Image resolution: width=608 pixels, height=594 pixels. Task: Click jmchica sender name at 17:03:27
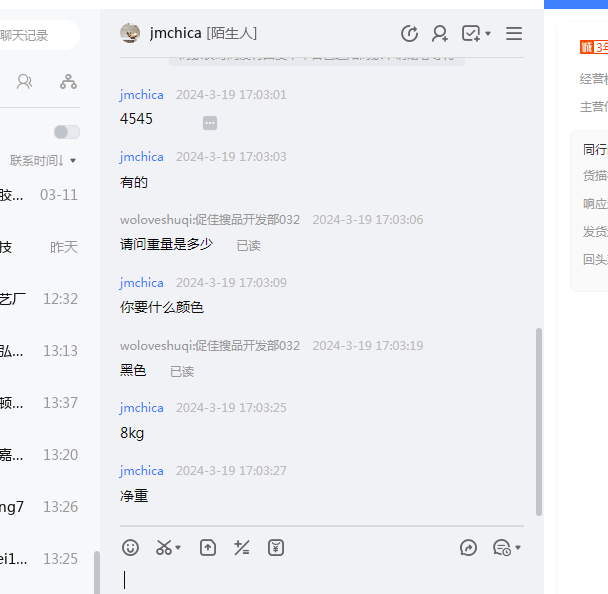pos(142,471)
